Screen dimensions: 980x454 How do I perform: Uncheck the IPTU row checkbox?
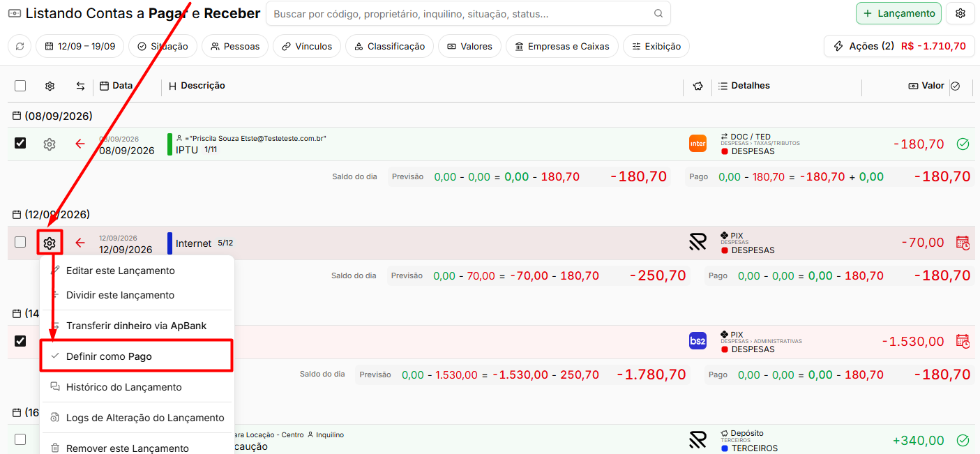(20, 143)
